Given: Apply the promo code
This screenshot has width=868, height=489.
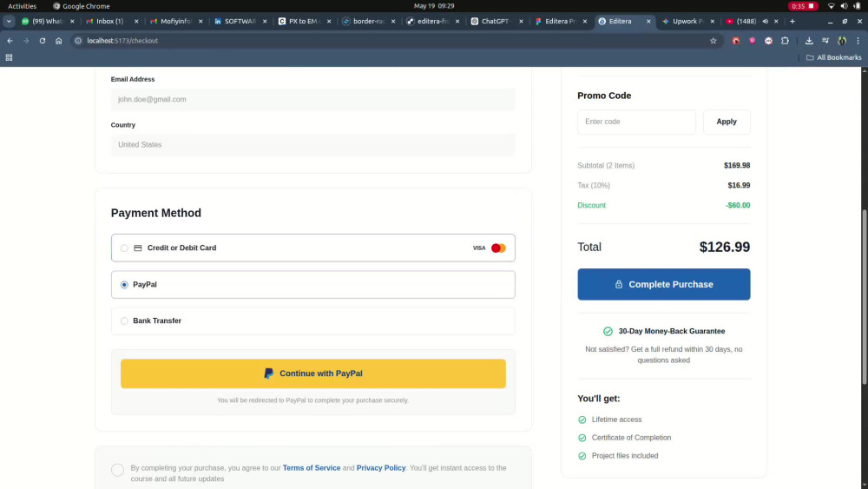Looking at the screenshot, I should coord(727,122).
